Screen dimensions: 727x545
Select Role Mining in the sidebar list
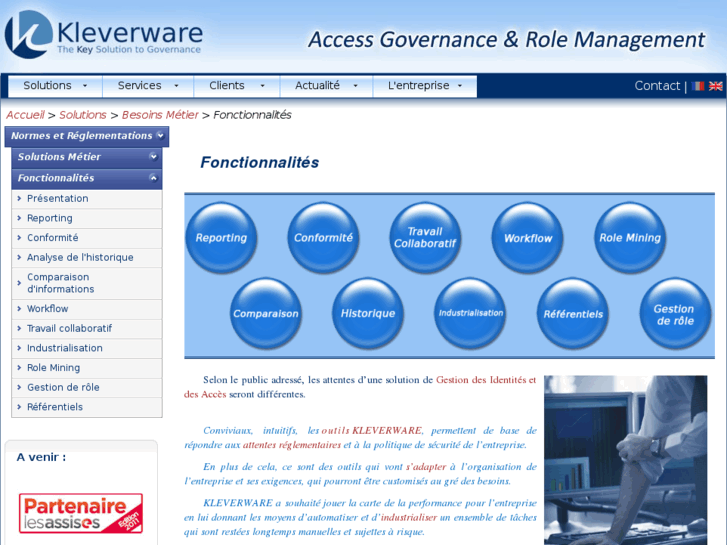coord(87,368)
